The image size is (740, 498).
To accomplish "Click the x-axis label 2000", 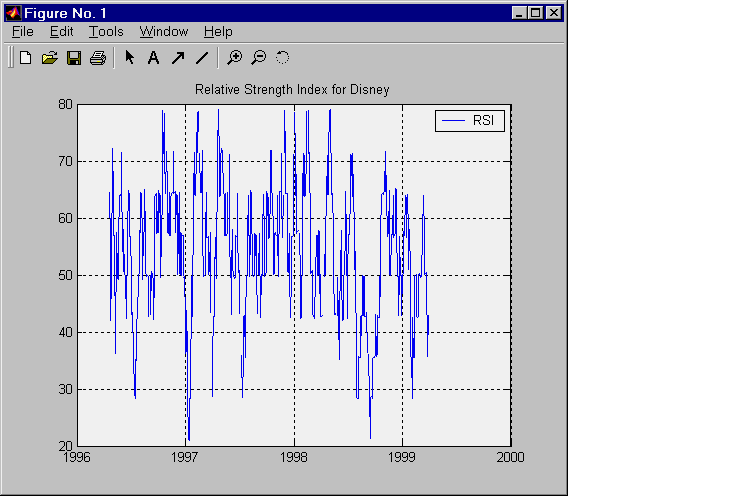I will coord(510,457).
